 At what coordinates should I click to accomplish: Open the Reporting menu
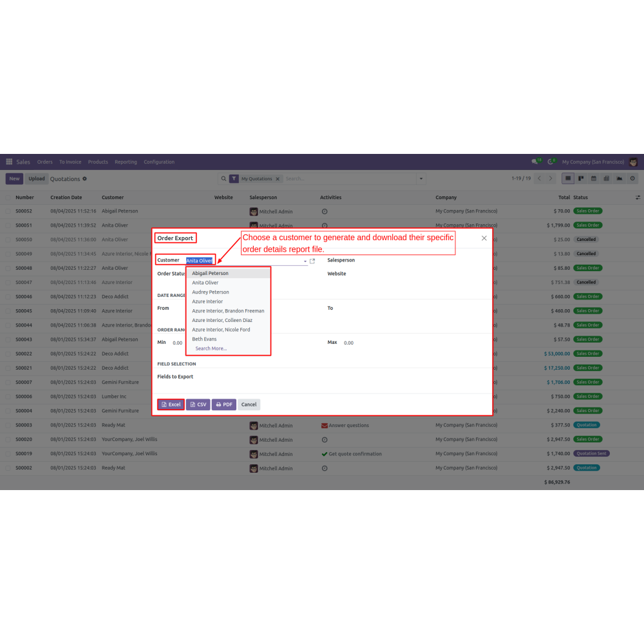[126, 162]
